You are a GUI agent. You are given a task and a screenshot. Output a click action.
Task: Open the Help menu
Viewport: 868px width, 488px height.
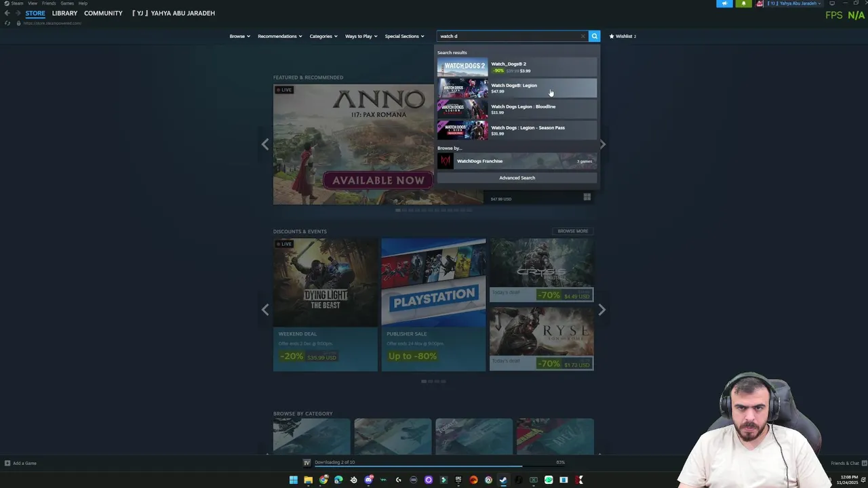(83, 3)
